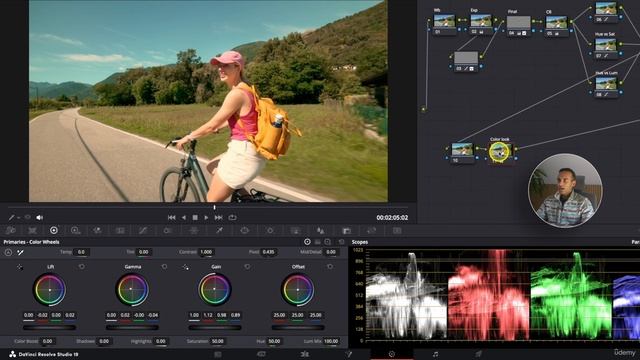The width and height of the screenshot is (640, 360).
Task: Mute the viewer audio speaker icon
Action: (x=40, y=218)
